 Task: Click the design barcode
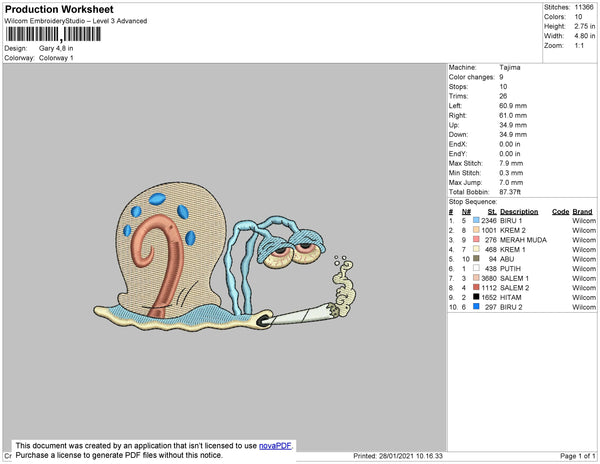53,34
